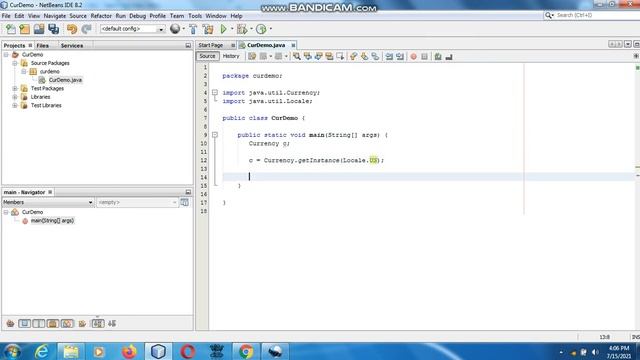Toggle Rectangular Selection icon in editor toolbar
640x360 pixels.
point(340,56)
